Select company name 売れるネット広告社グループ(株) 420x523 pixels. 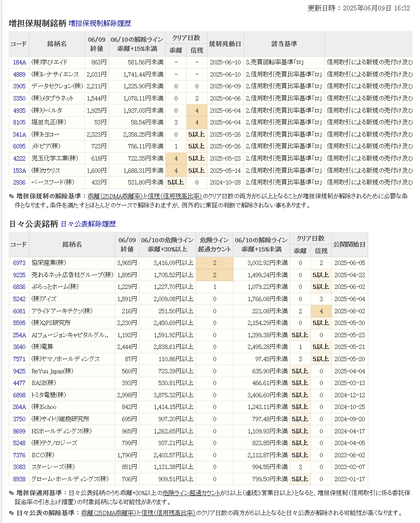[72, 275]
